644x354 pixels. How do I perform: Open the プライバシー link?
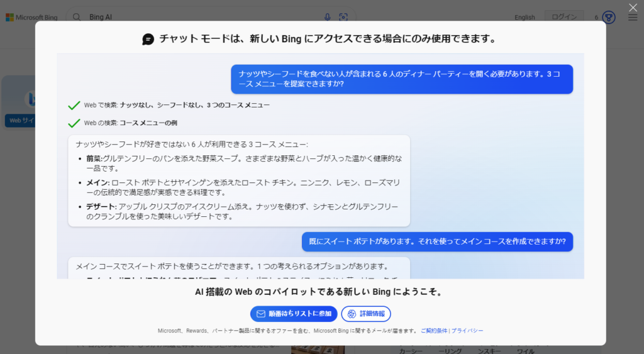tap(467, 331)
